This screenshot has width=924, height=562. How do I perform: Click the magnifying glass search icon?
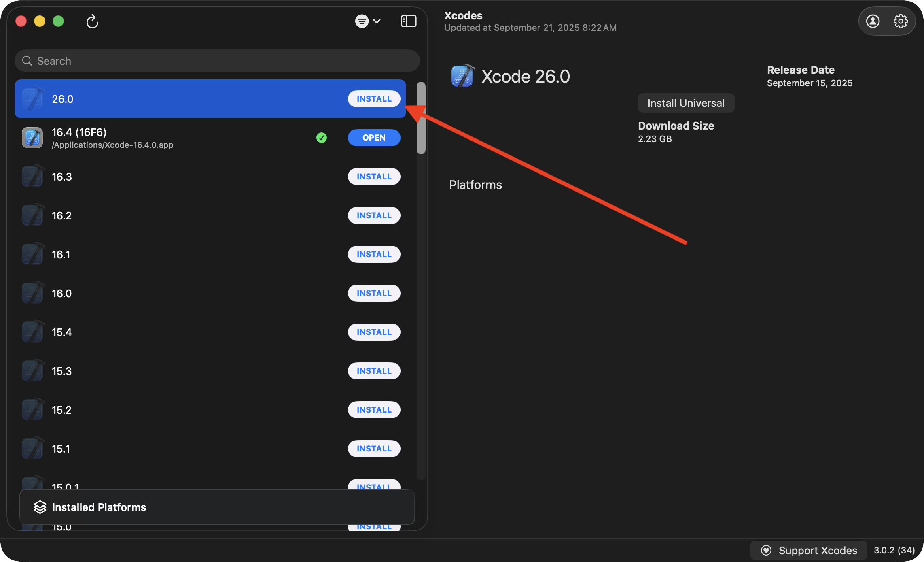click(27, 61)
